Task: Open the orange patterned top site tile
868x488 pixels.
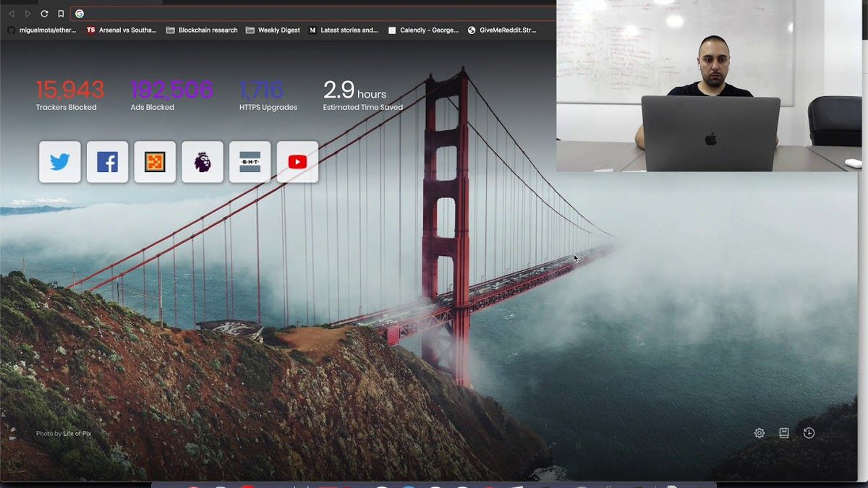Action: [x=155, y=162]
